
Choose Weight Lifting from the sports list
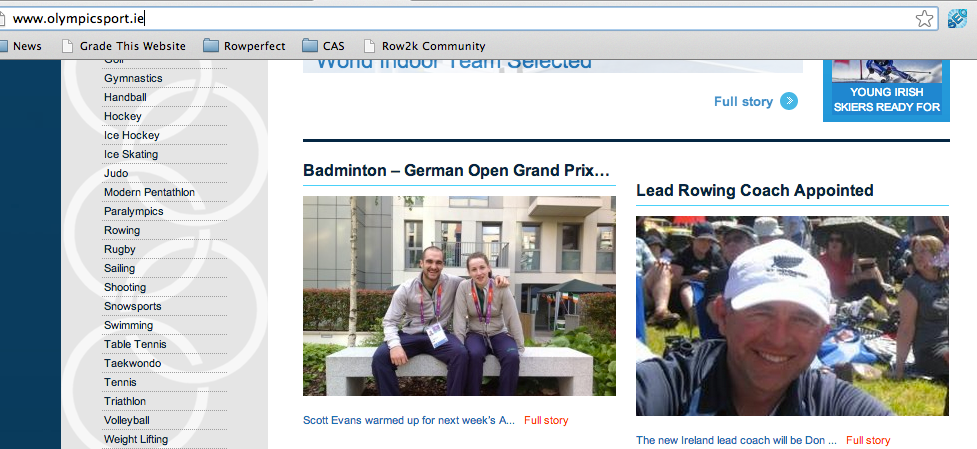click(135, 439)
